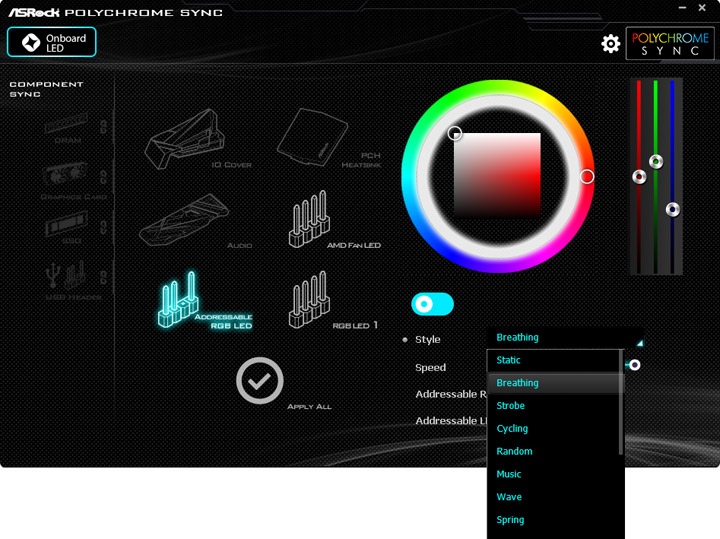Click the green channel slider handle
The width and height of the screenshot is (720, 539).
click(656, 162)
